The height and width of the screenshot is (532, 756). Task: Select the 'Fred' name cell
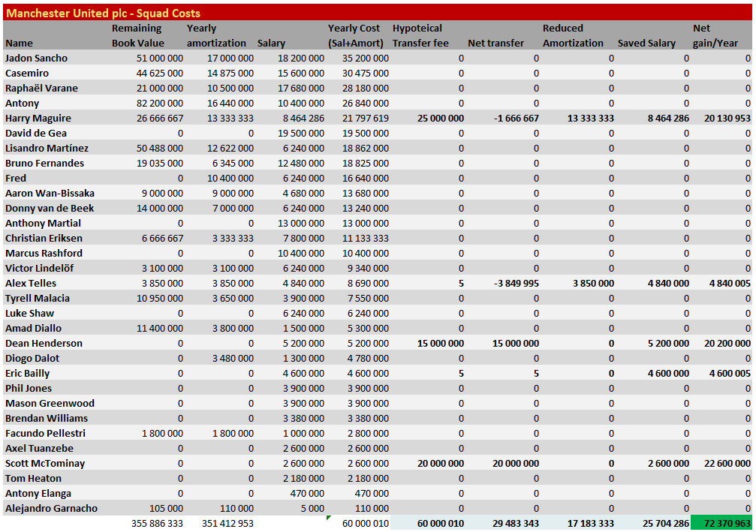click(16, 179)
